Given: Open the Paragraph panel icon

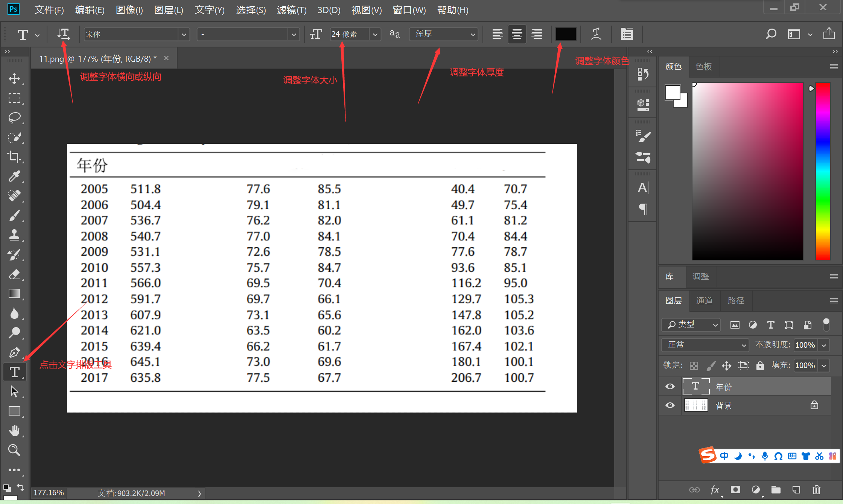Looking at the screenshot, I should point(643,209).
